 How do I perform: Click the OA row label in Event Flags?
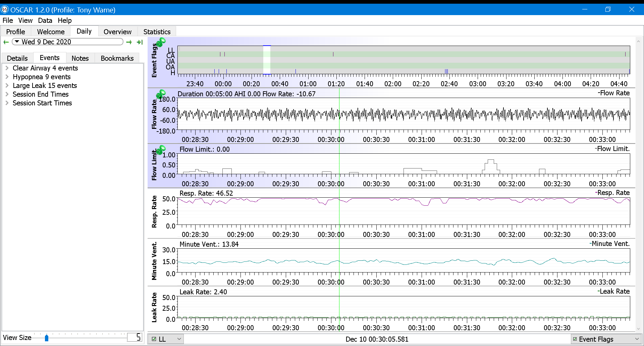click(170, 67)
